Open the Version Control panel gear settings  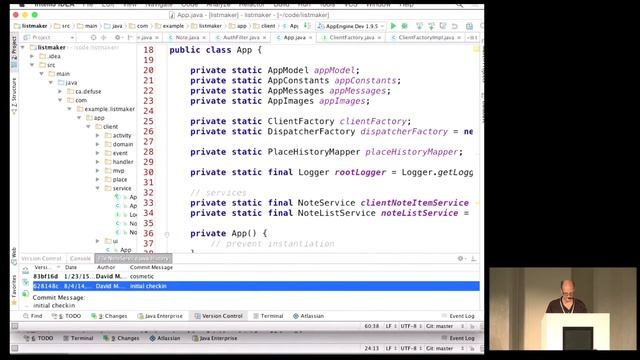461,258
